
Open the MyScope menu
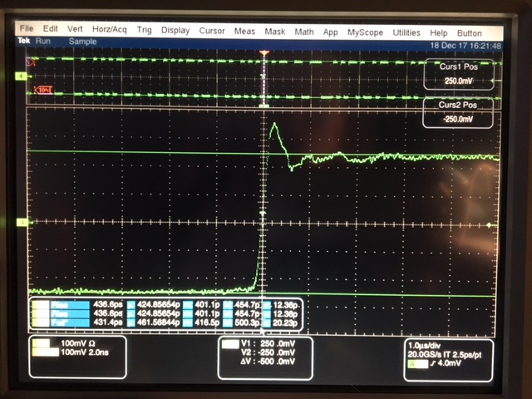pyautogui.click(x=365, y=32)
